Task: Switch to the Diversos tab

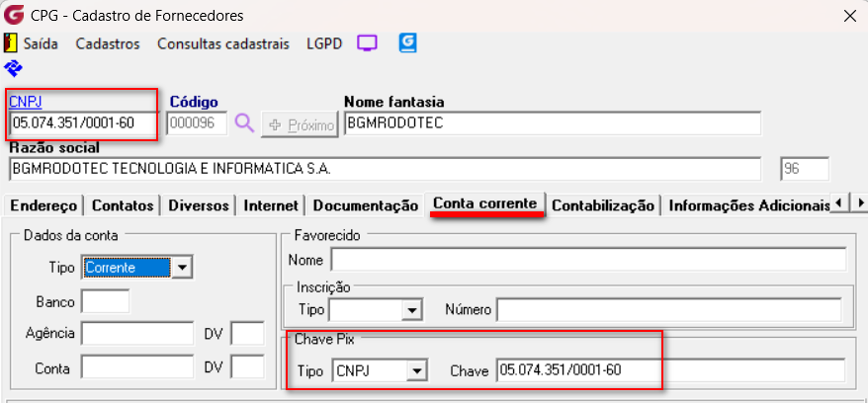Action: click(198, 205)
